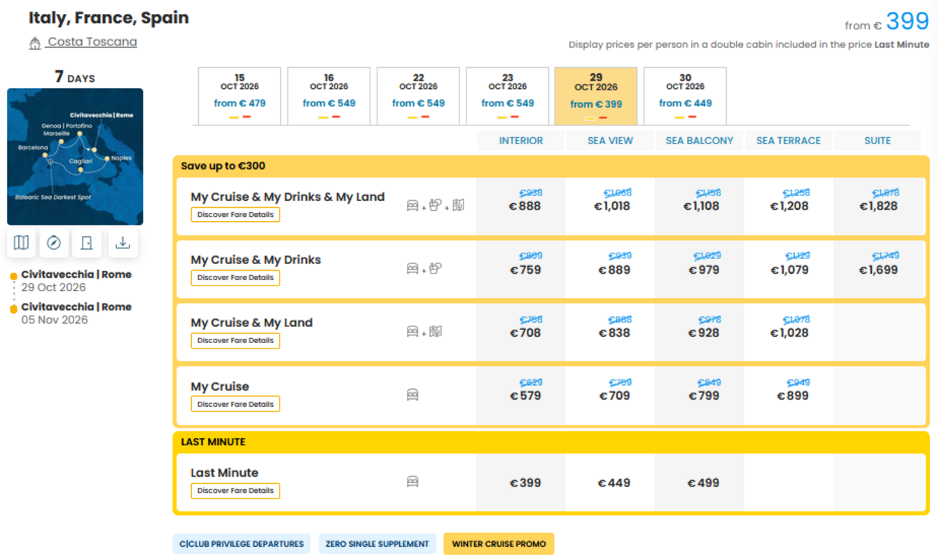Open the itinerary map icon
Viewport: 937px width, 560px height.
[x=21, y=243]
